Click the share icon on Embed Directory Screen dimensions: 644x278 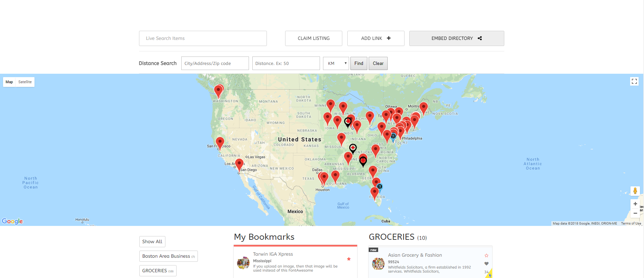pos(480,38)
